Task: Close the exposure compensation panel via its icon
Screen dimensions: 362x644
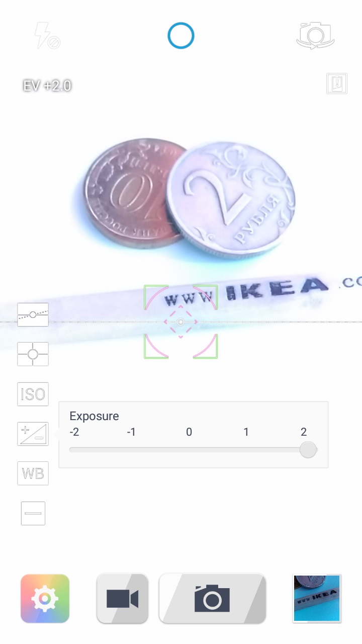Action: pos(33,434)
